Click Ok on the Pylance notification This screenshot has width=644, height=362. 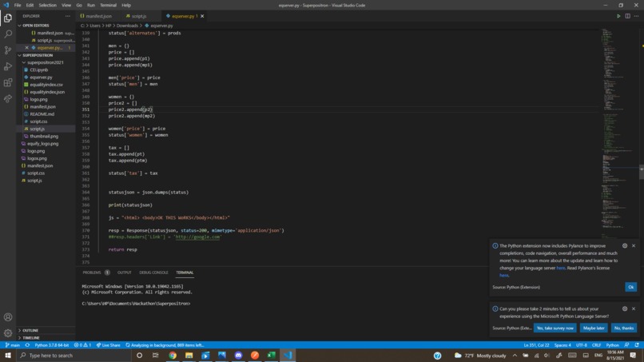tap(631, 287)
